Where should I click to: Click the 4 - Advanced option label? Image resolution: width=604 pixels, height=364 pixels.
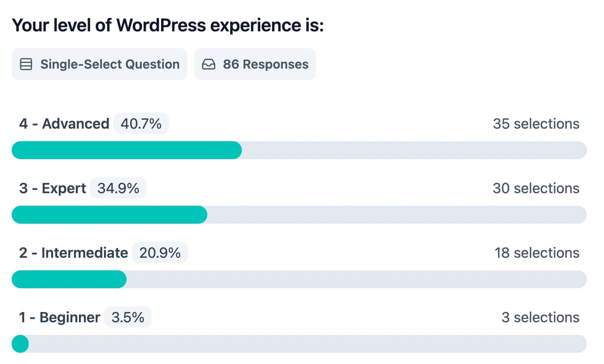[64, 124]
